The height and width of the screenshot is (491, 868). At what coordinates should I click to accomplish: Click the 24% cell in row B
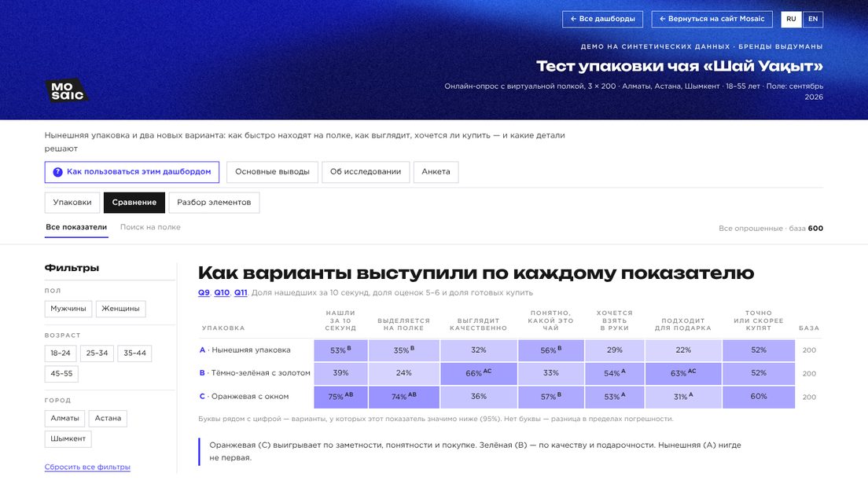pyautogui.click(x=403, y=374)
